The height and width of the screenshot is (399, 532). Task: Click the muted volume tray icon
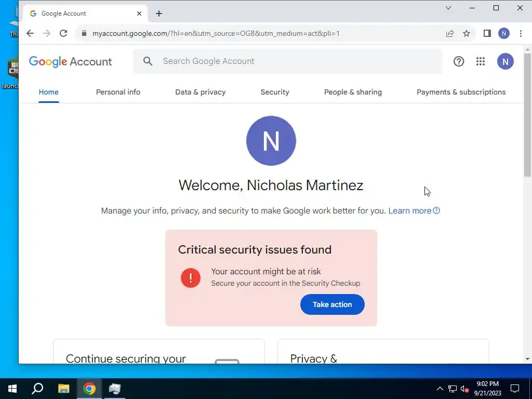pyautogui.click(x=465, y=389)
